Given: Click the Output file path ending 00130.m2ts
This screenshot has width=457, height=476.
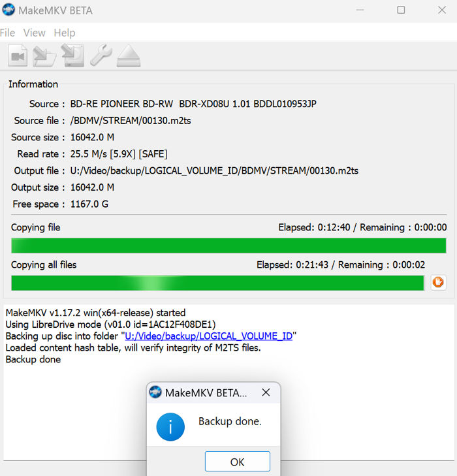Looking at the screenshot, I should pos(214,170).
